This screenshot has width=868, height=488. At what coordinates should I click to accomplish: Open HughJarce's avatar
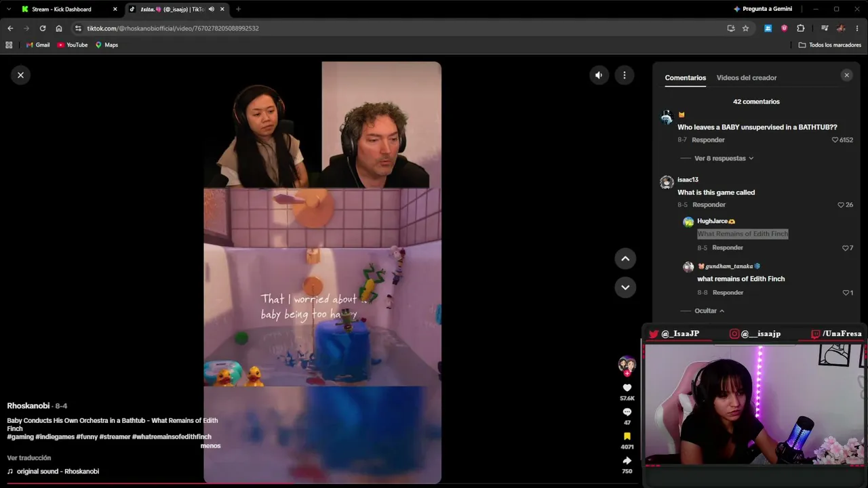[x=688, y=222]
